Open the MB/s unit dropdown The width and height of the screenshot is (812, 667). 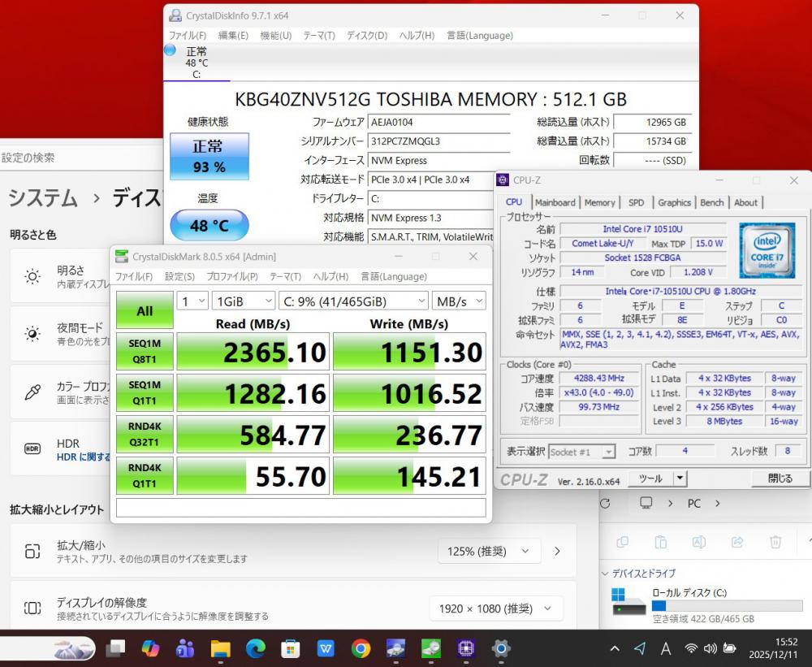click(x=458, y=301)
